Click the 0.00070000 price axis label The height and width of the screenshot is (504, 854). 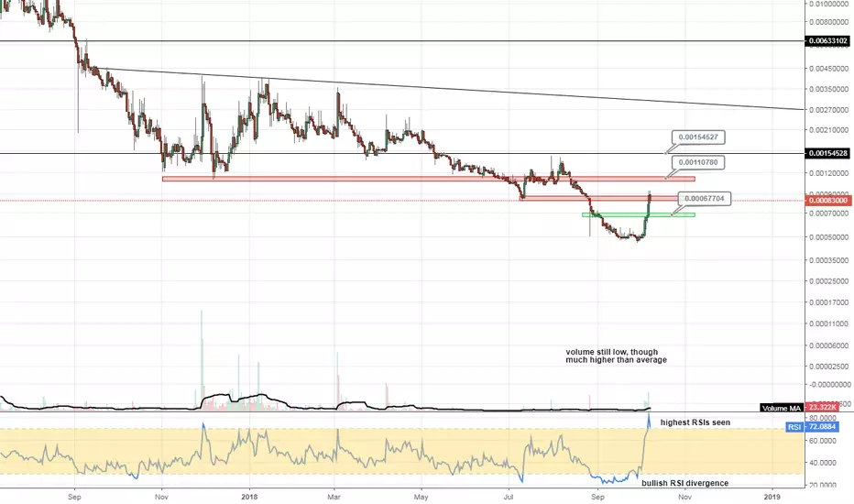[x=828, y=214]
